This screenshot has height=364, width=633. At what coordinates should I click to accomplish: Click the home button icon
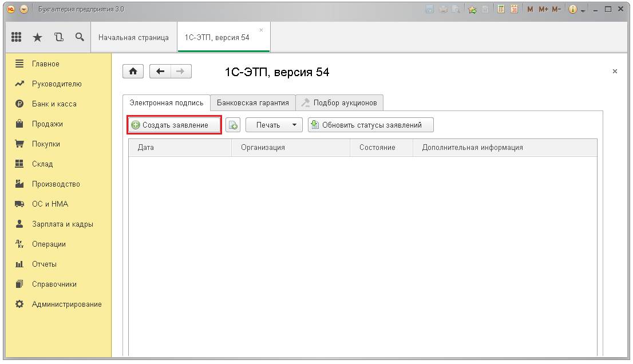[x=133, y=72]
